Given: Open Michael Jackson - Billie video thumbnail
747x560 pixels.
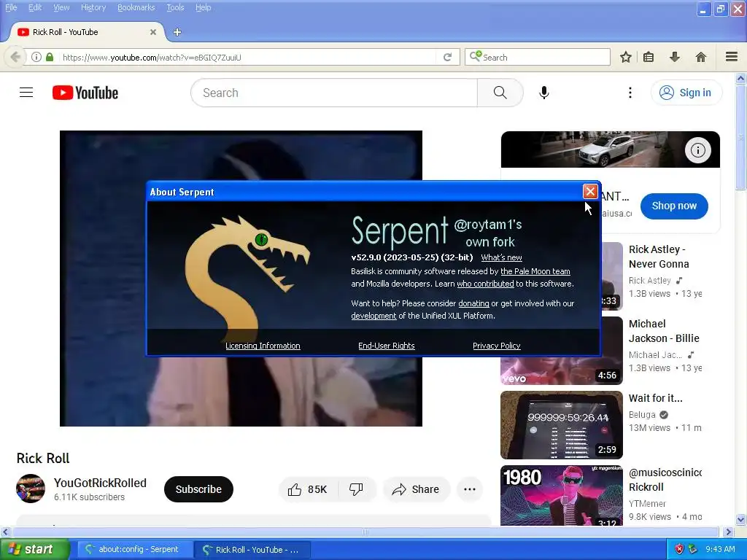Looking at the screenshot, I should point(562,351).
